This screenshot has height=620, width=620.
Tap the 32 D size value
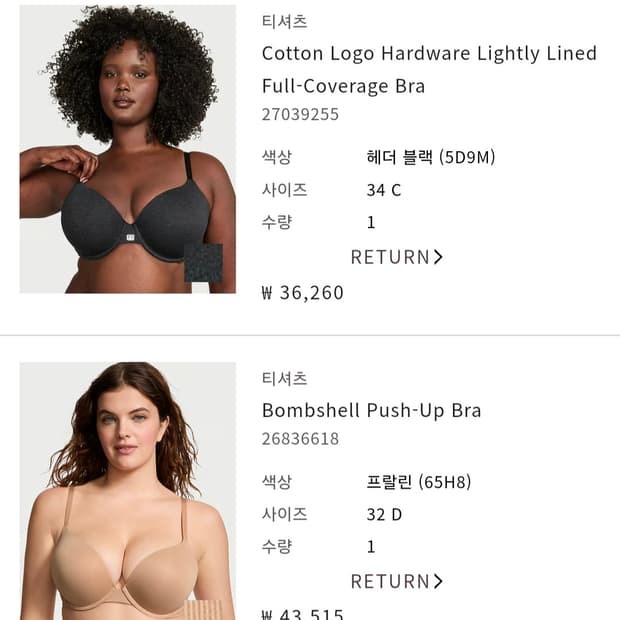384,515
